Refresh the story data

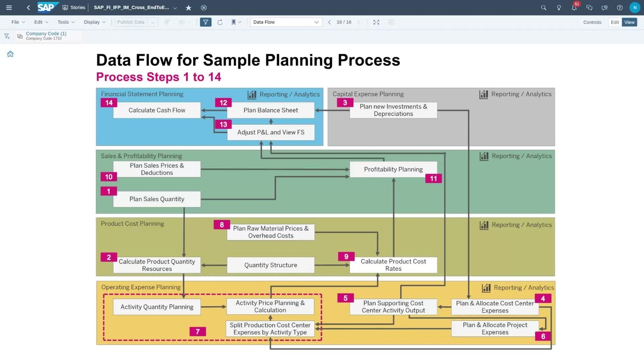pyautogui.click(x=220, y=22)
